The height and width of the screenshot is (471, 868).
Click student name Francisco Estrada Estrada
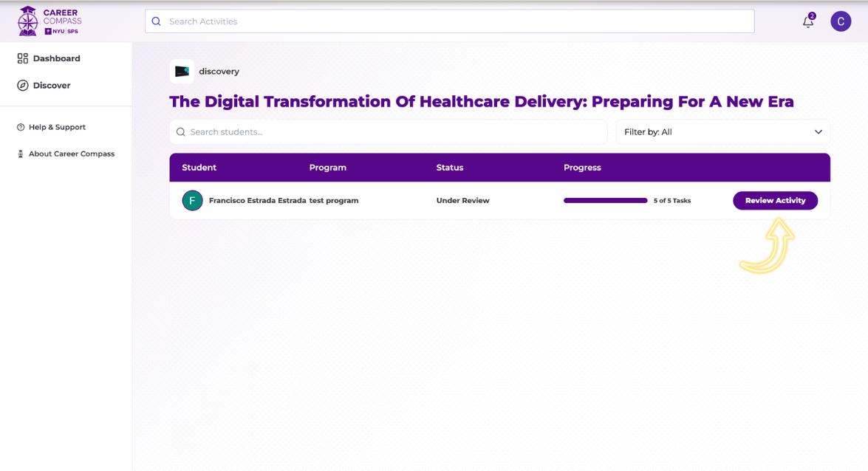point(257,201)
